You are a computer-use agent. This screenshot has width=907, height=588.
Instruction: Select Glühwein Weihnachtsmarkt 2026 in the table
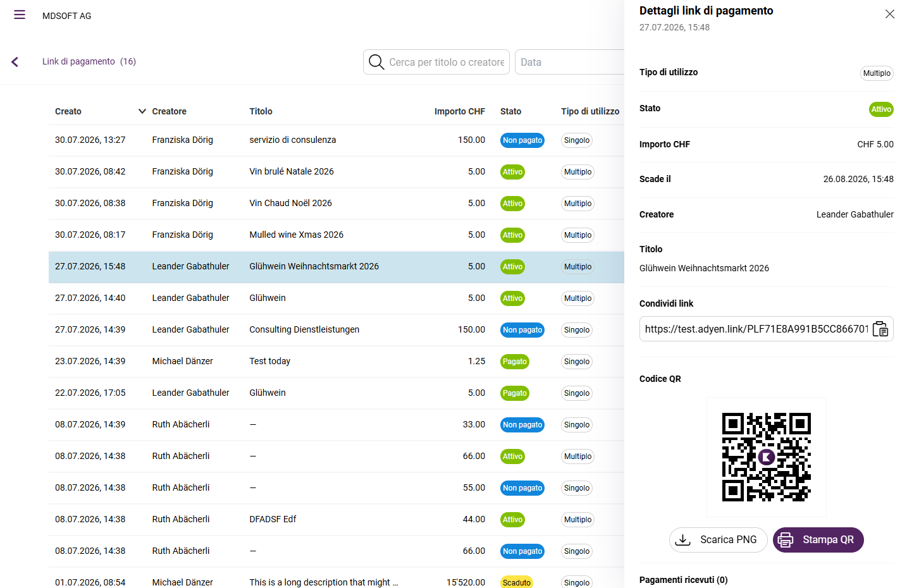pos(336,267)
